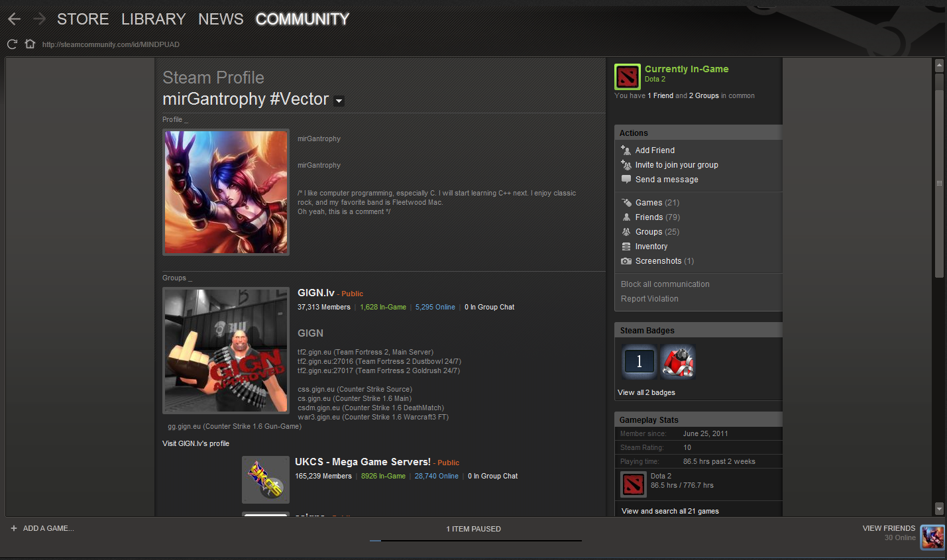Viewport: 947px width, 560px height.
Task: Open 1 Friend in common link
Action: 660,95
